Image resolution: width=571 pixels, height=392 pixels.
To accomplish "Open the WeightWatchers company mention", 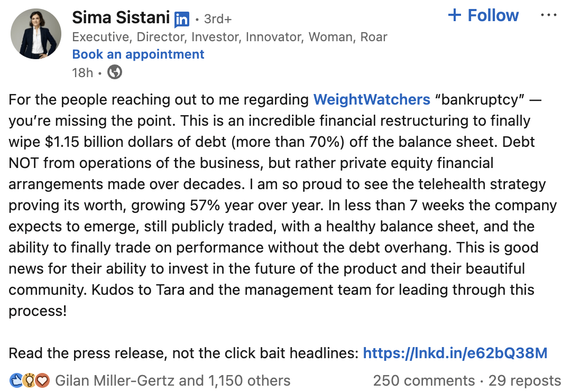I will pos(372,99).
